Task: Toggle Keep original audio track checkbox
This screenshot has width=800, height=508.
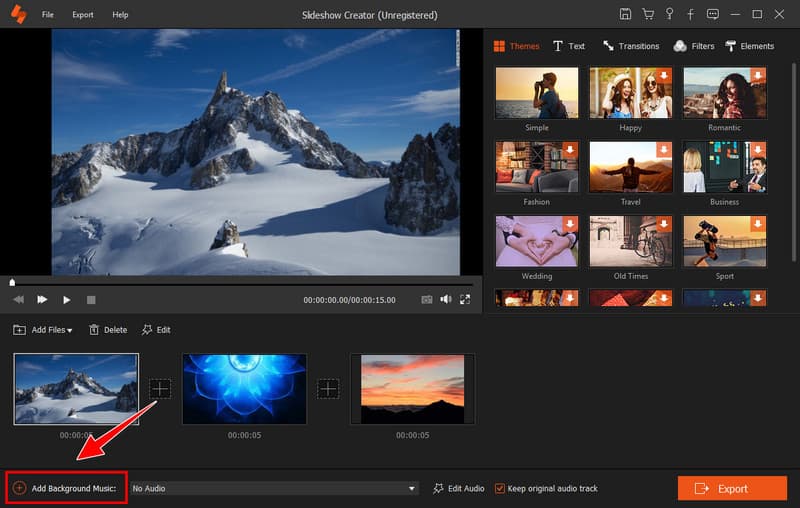Action: [501, 488]
